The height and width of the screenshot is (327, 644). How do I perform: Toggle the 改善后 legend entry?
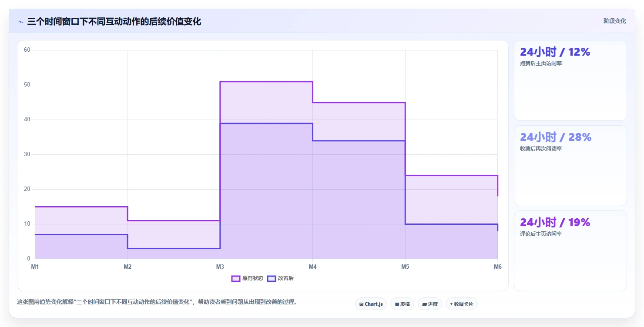(280, 278)
